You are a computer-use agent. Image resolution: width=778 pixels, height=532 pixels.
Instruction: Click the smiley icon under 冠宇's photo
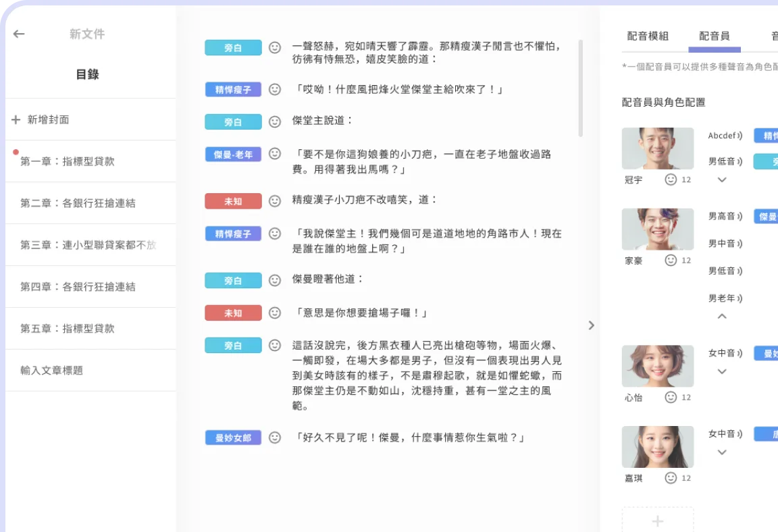671,180
